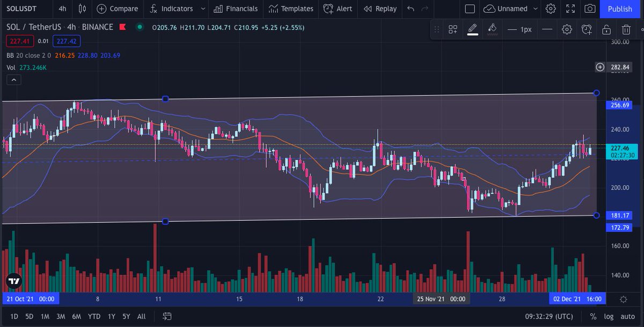644x327 pixels.
Task: Click the 25 Nov '21 time label
Action: (441, 299)
